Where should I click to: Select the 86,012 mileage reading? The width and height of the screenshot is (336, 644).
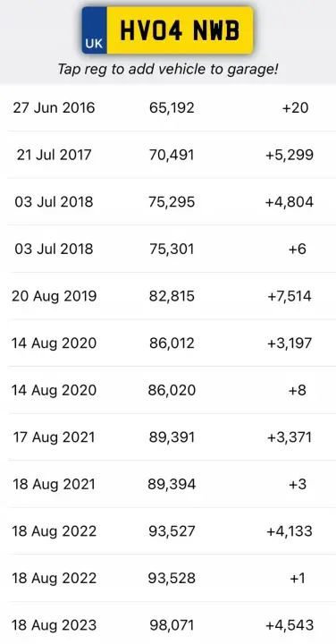tap(172, 343)
